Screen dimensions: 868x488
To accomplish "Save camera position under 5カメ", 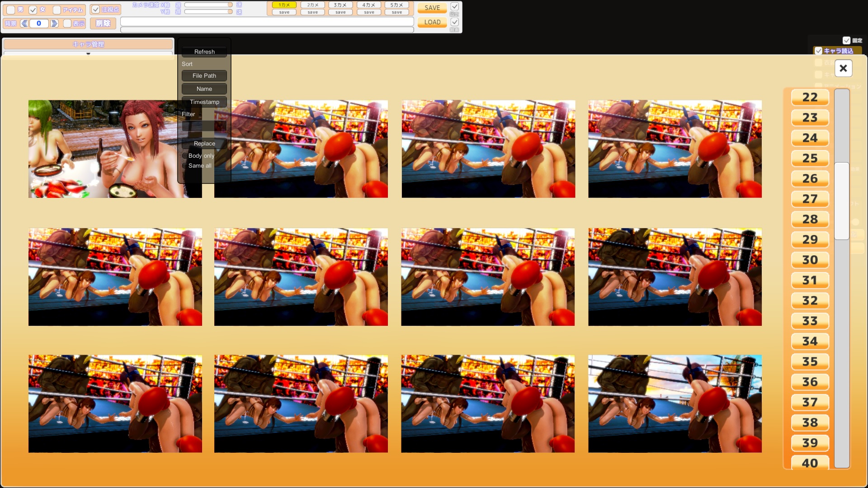I will 397,12.
